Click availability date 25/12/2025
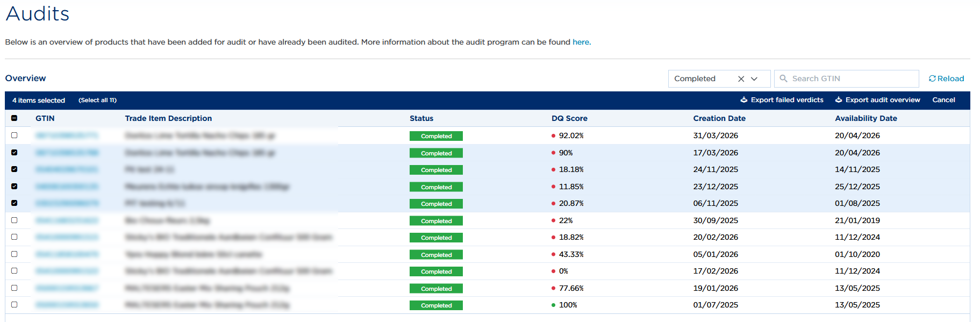The image size is (980, 322). 857,187
